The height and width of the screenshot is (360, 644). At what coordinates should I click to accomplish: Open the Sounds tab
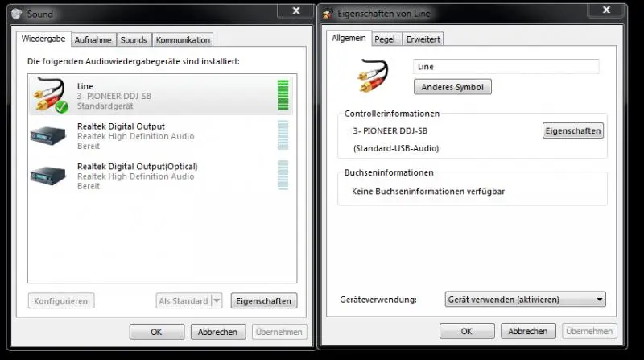[134, 39]
